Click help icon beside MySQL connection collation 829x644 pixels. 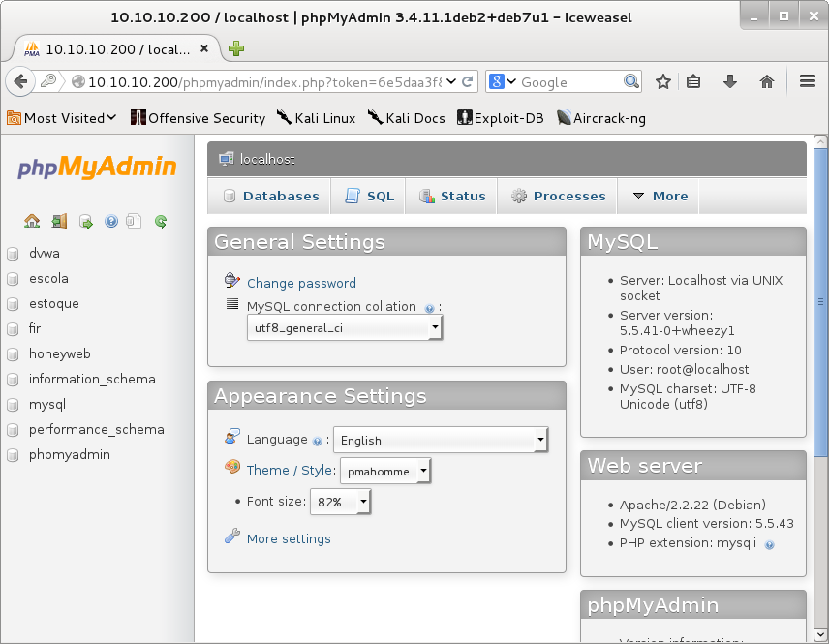(430, 308)
